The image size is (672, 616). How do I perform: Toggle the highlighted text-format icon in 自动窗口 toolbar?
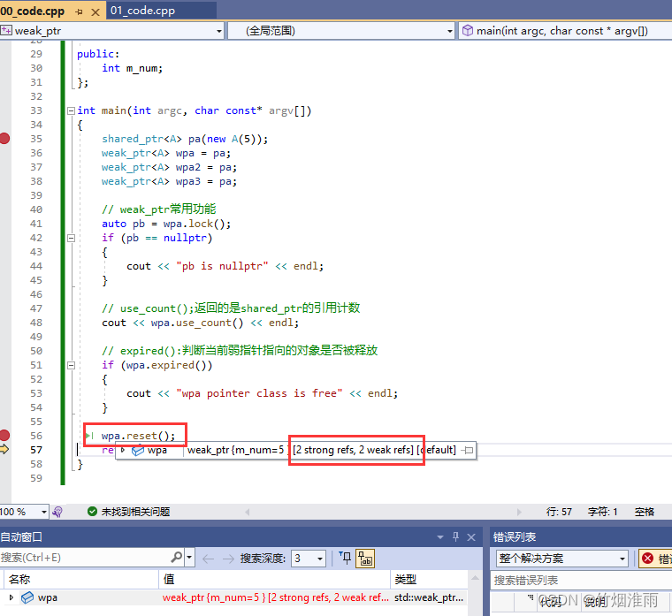click(x=365, y=559)
